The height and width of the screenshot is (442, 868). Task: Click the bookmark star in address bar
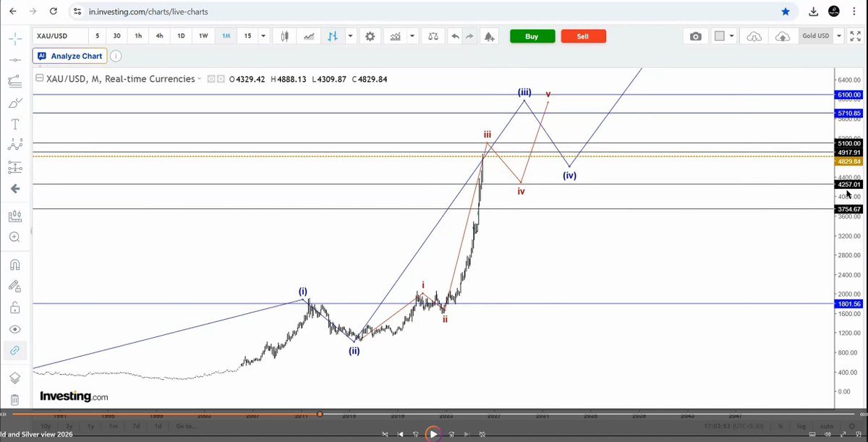786,12
